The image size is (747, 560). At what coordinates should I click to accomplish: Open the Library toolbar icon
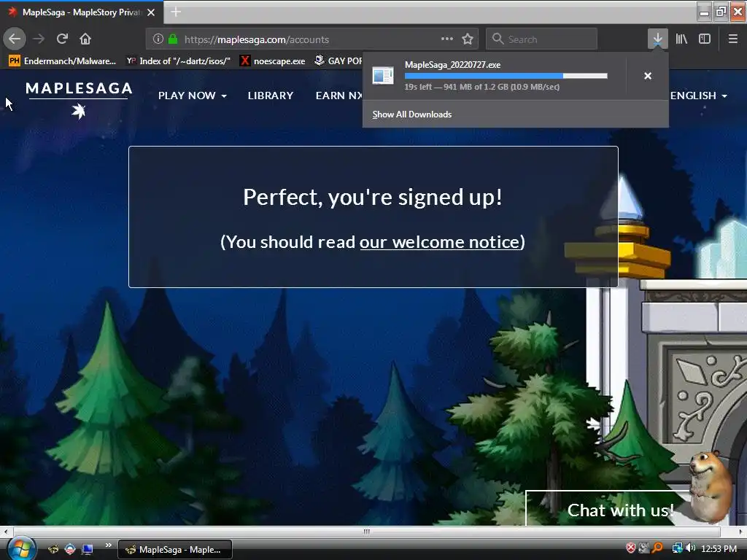681,39
